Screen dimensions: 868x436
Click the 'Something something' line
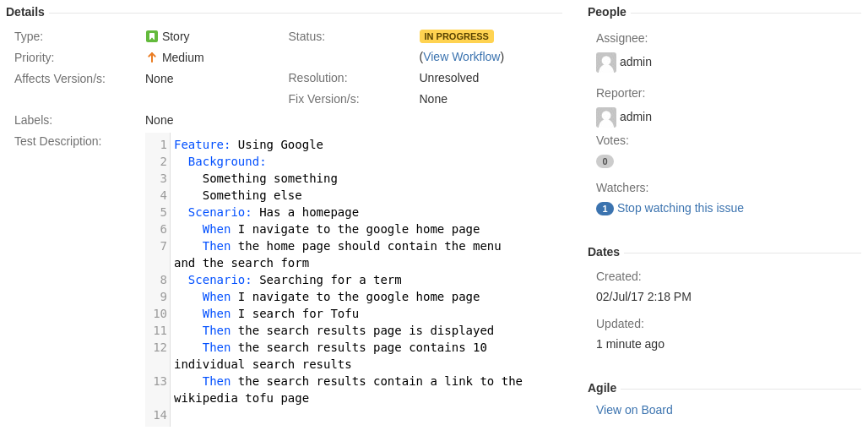(x=269, y=178)
